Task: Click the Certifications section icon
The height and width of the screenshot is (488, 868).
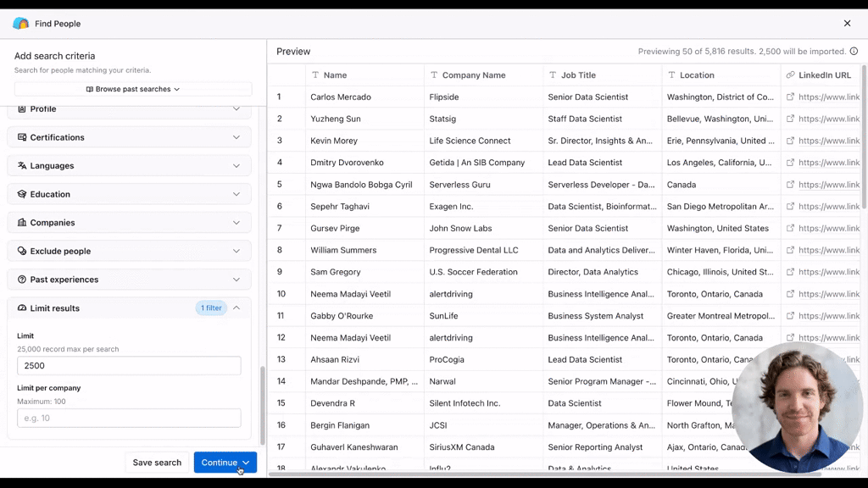Action: (x=22, y=137)
